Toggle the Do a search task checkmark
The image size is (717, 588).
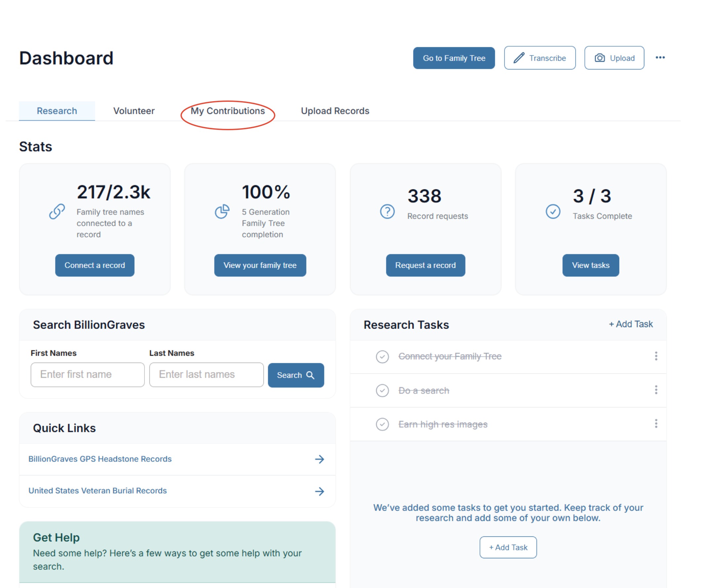tap(382, 391)
